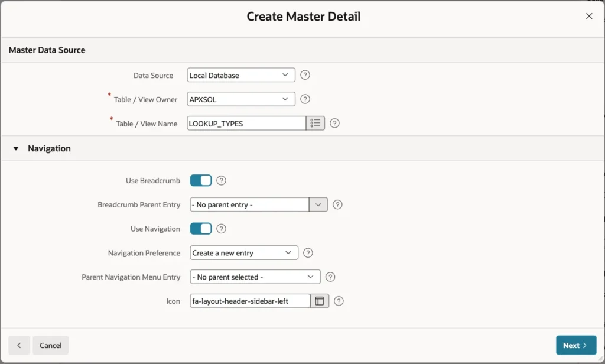This screenshot has width=605, height=364.
Task: Click the Navigation Preference label
Action: pos(144,253)
